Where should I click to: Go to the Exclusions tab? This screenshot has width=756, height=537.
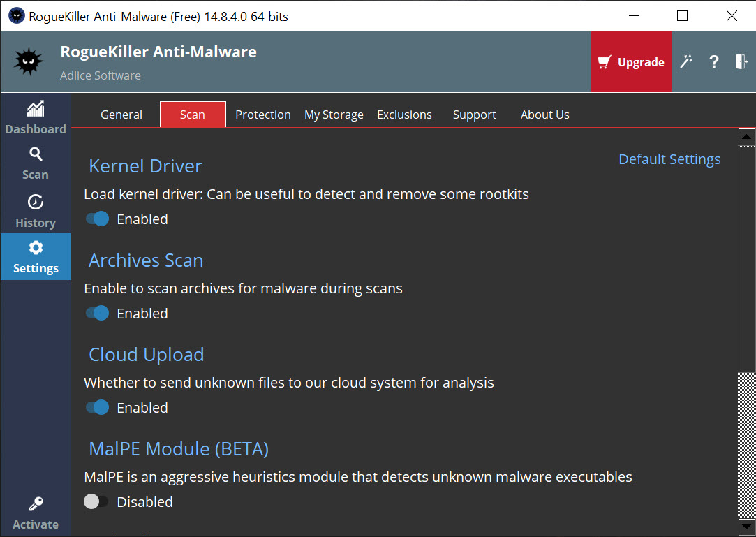click(404, 115)
